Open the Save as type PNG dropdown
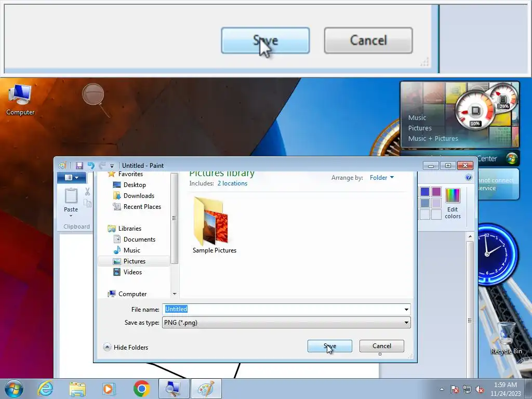The width and height of the screenshot is (532, 399). click(286, 323)
